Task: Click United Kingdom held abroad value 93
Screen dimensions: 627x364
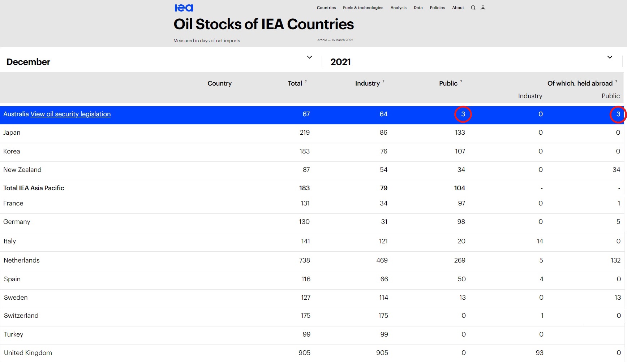Action: (540, 353)
